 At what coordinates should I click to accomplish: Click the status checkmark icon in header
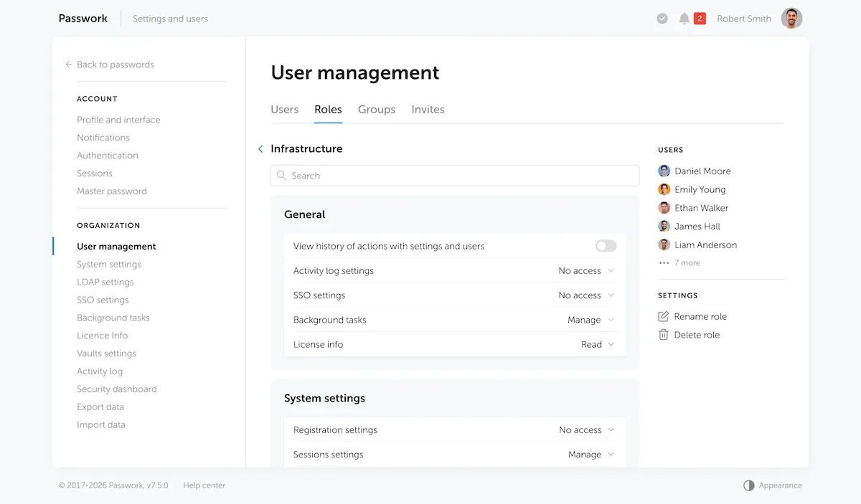click(x=662, y=19)
